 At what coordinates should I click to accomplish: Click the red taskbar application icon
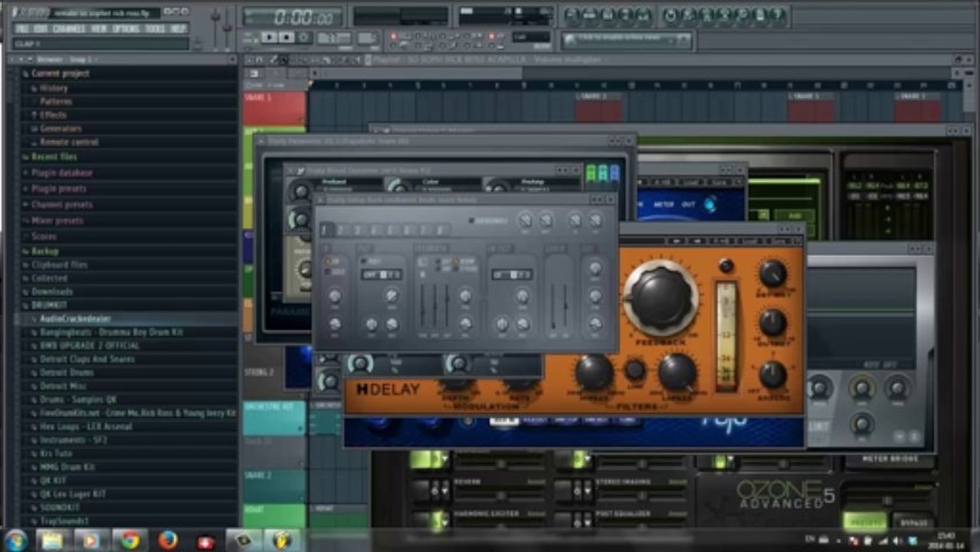206,540
